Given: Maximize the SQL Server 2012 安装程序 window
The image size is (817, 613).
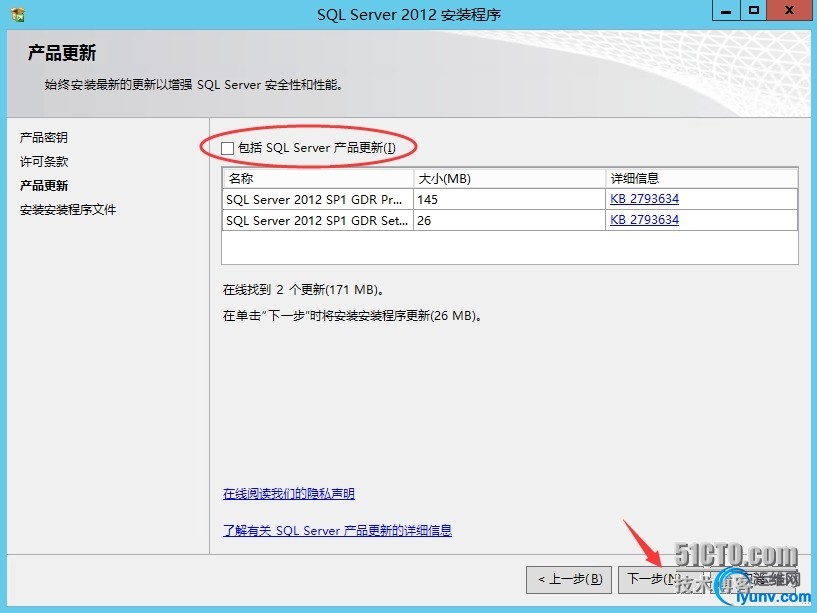Looking at the screenshot, I should [754, 10].
